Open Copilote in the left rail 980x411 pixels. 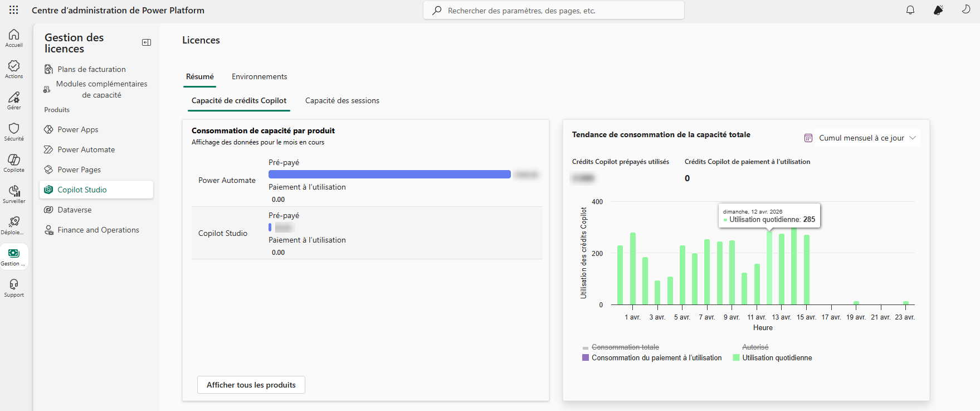(x=14, y=163)
